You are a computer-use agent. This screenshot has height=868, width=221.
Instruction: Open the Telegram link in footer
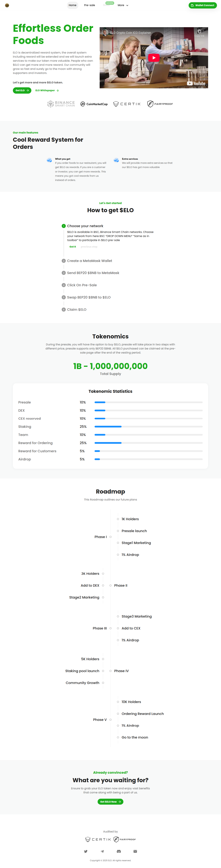pos(102,851)
